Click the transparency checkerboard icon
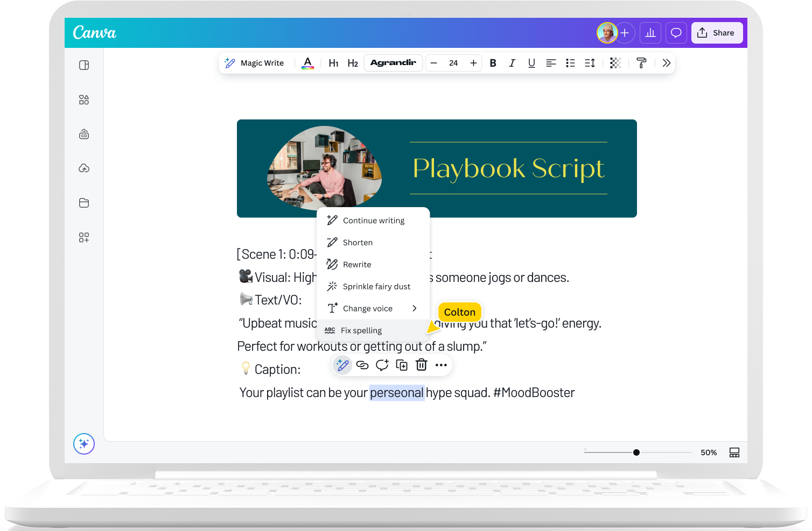Screen dimensions: 812x531 pyautogui.click(x=615, y=63)
